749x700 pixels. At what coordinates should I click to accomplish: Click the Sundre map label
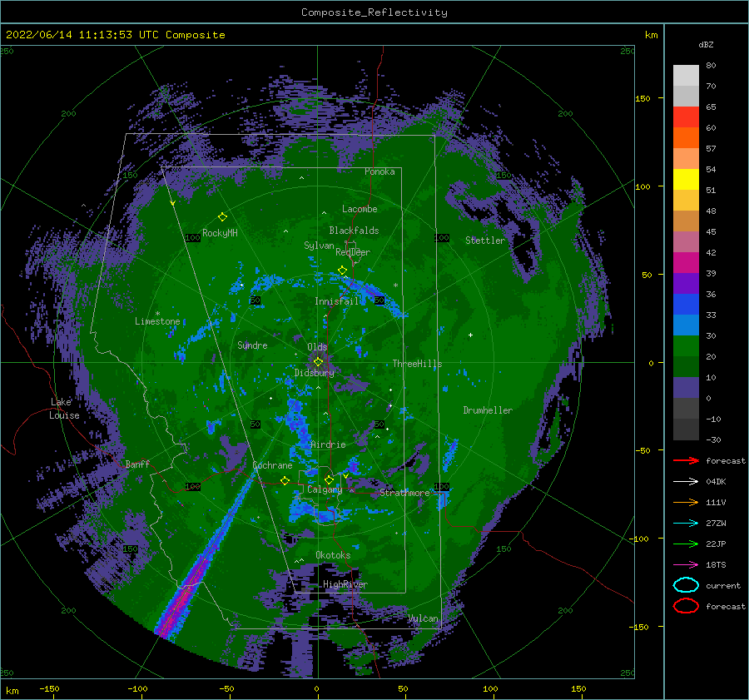[252, 345]
